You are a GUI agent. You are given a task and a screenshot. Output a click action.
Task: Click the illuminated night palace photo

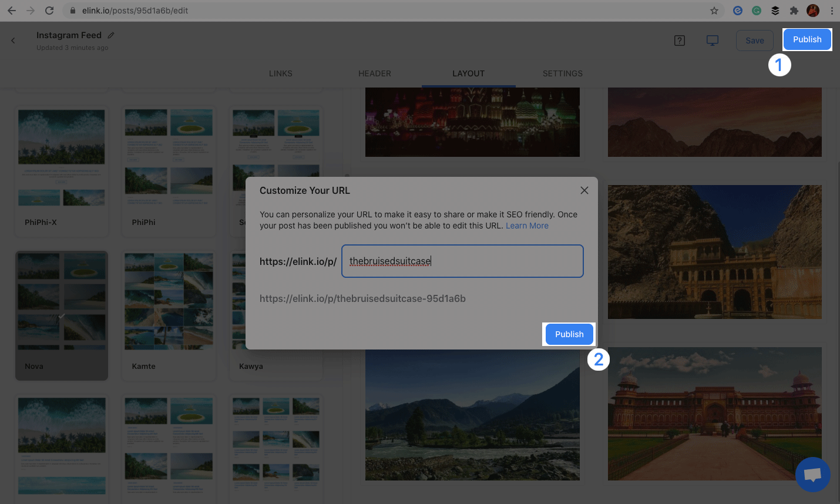[x=472, y=122]
